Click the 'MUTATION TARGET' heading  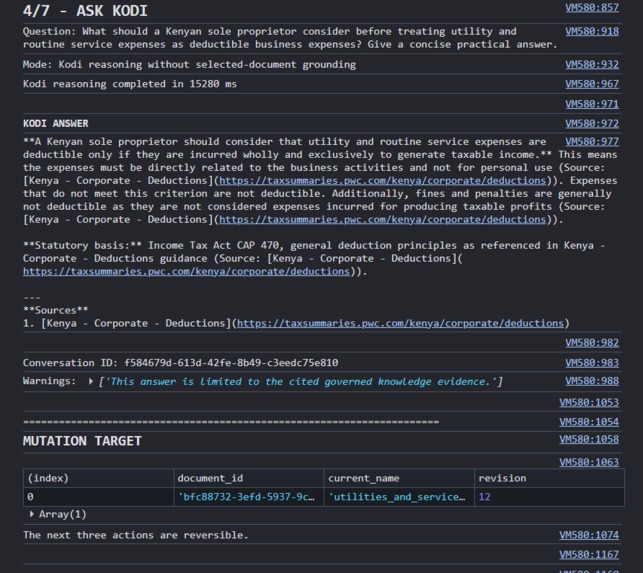[82, 441]
